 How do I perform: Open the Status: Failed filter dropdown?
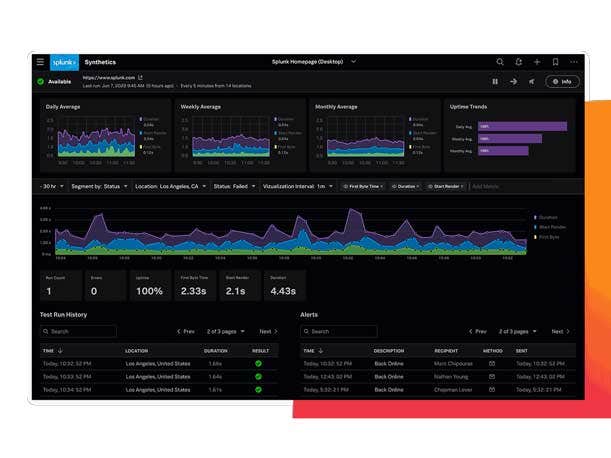point(234,186)
